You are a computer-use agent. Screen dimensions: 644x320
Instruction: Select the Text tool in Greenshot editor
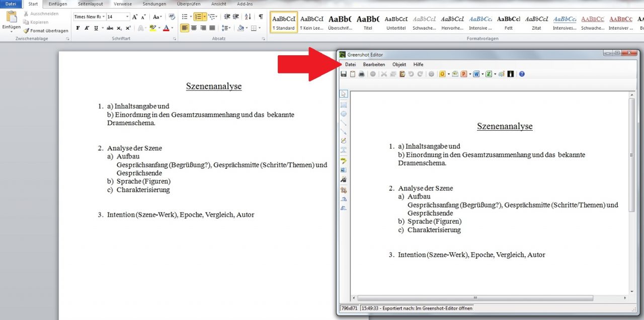click(344, 150)
